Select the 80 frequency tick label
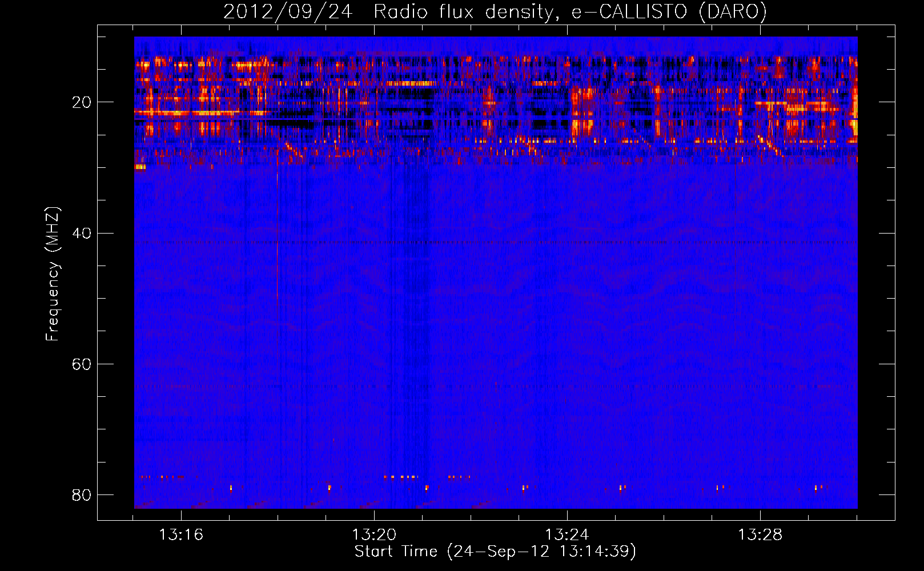 click(82, 494)
